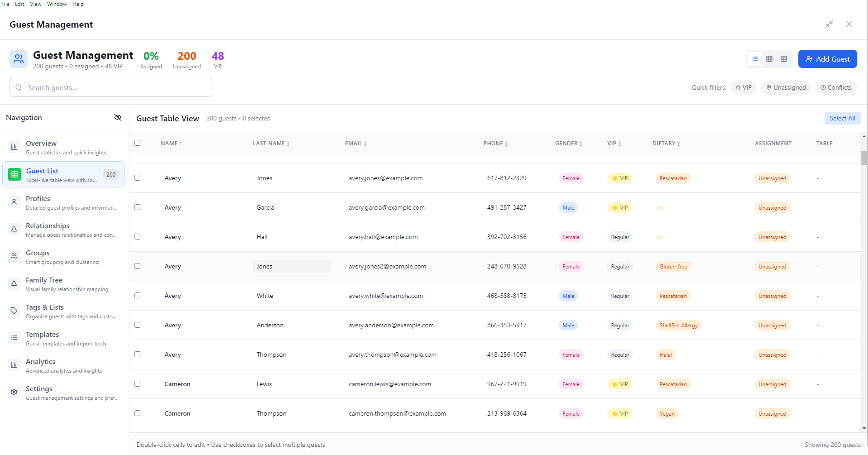
Task: Open the Window menu
Action: (57, 4)
